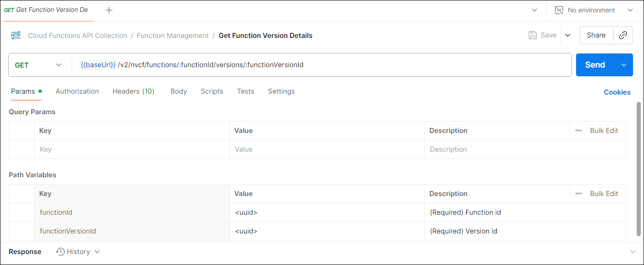Viewport: 644px width, 265px height.
Task: Click the plus icon to open new tab
Action: tap(109, 10)
